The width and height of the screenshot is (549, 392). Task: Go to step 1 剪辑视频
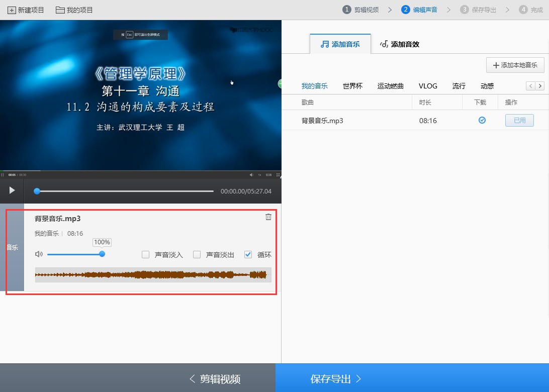point(360,10)
